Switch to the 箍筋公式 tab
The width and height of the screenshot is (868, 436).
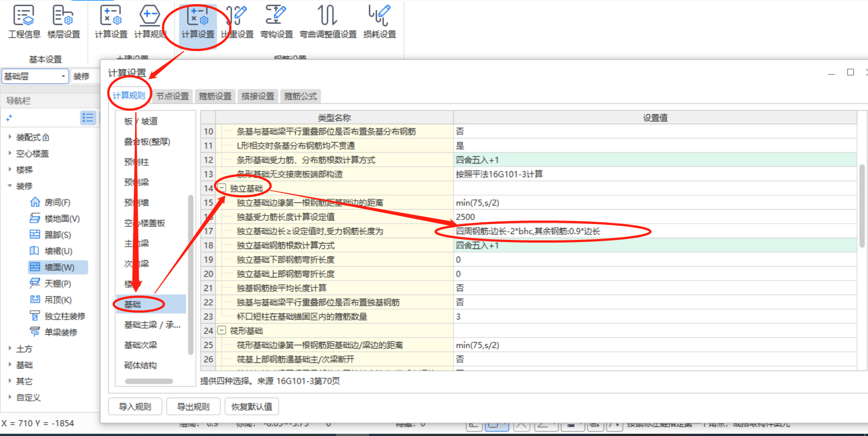point(301,96)
